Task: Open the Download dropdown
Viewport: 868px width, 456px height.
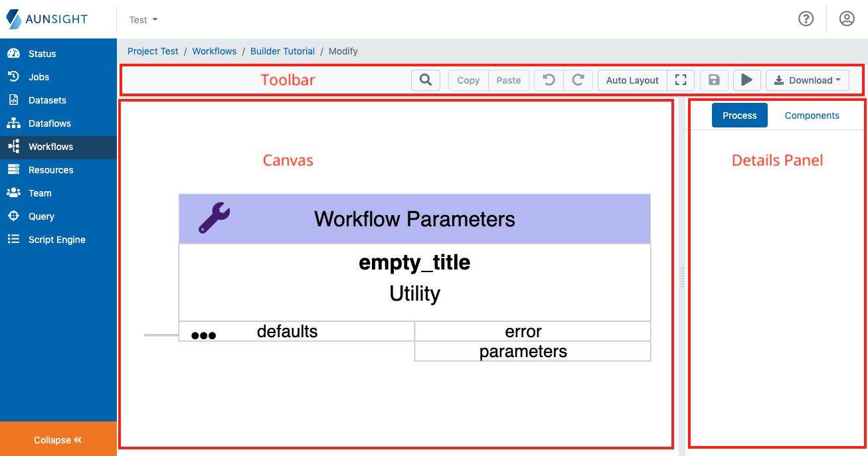Action: click(x=807, y=80)
